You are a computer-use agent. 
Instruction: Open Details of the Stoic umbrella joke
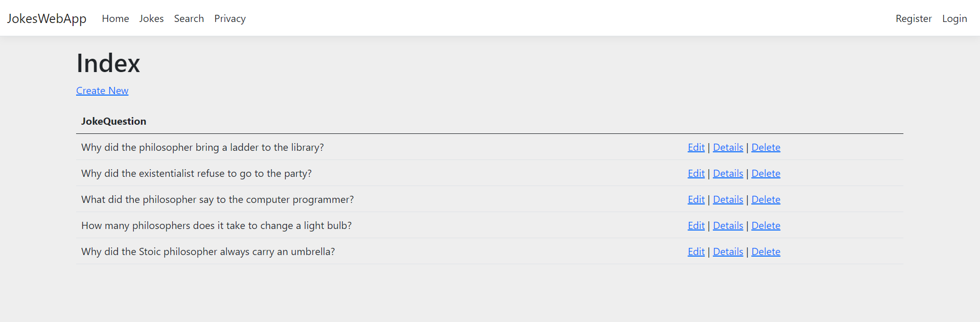pyautogui.click(x=728, y=251)
